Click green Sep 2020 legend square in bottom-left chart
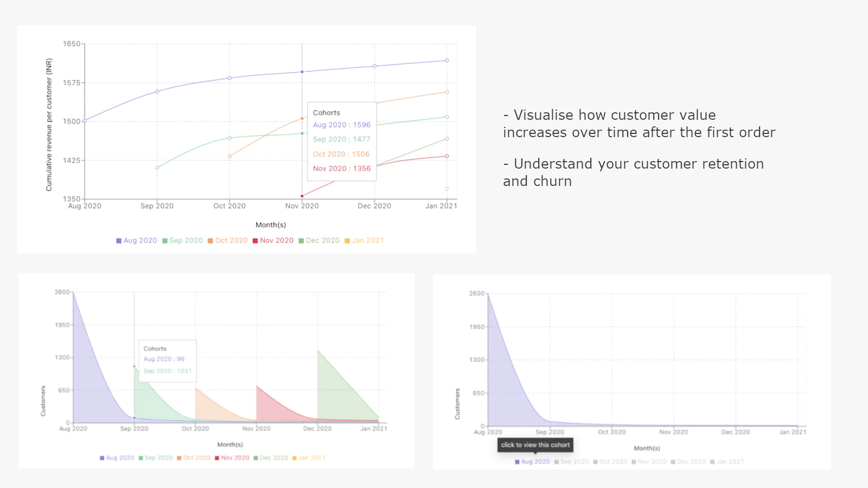 point(141,458)
